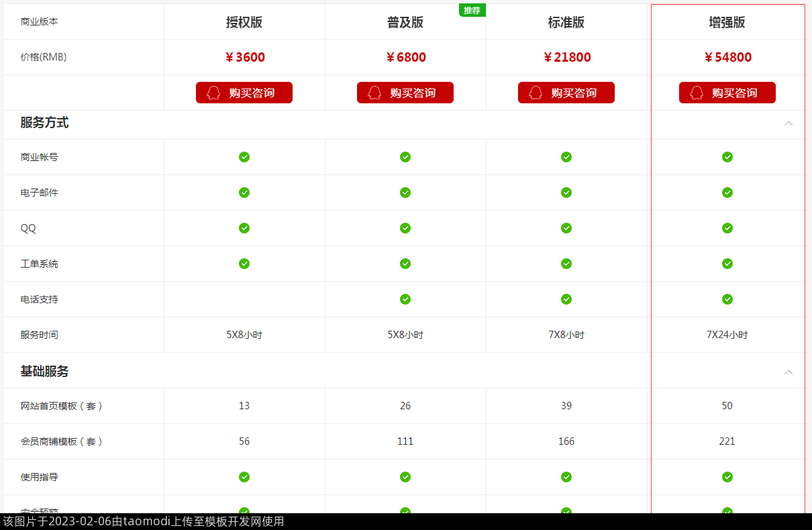Click 7X24小时 service time cell
This screenshot has height=530, width=812.
(x=727, y=335)
